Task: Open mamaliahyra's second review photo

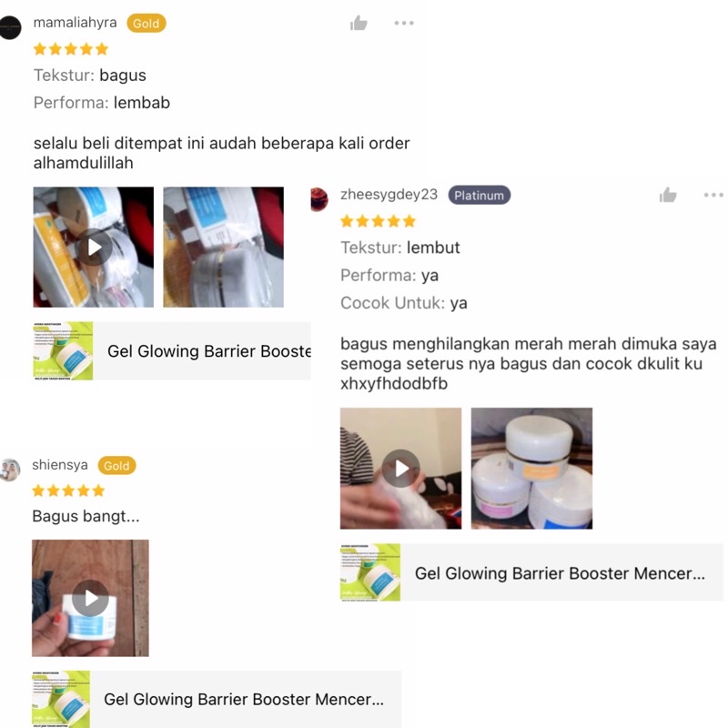Action: coord(223,247)
